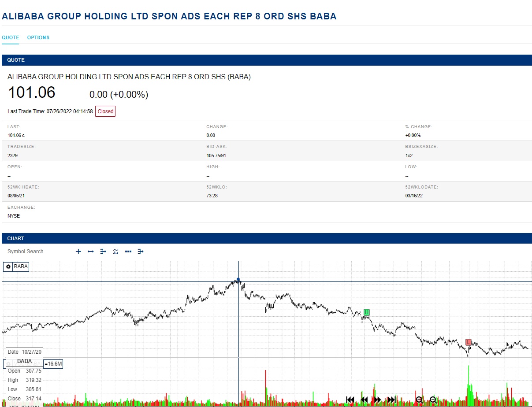Screen dimensions: 532x407
Task: Switch to the OPTIONS tab
Action: pyautogui.click(x=38, y=37)
